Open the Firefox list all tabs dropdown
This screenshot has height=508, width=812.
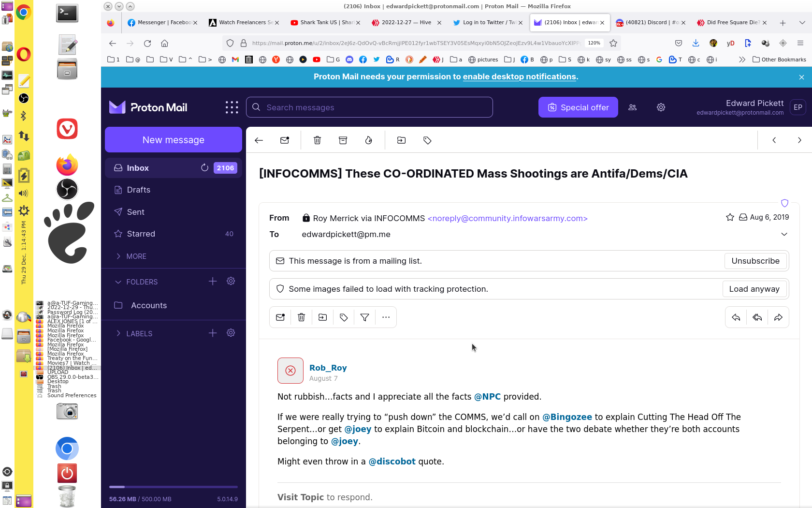click(802, 23)
